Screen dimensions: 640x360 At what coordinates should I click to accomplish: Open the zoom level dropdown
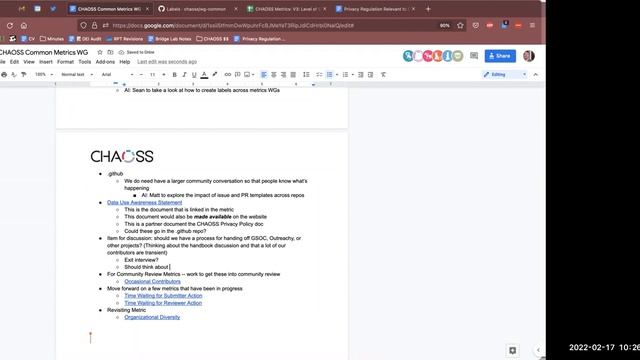[x=44, y=75]
